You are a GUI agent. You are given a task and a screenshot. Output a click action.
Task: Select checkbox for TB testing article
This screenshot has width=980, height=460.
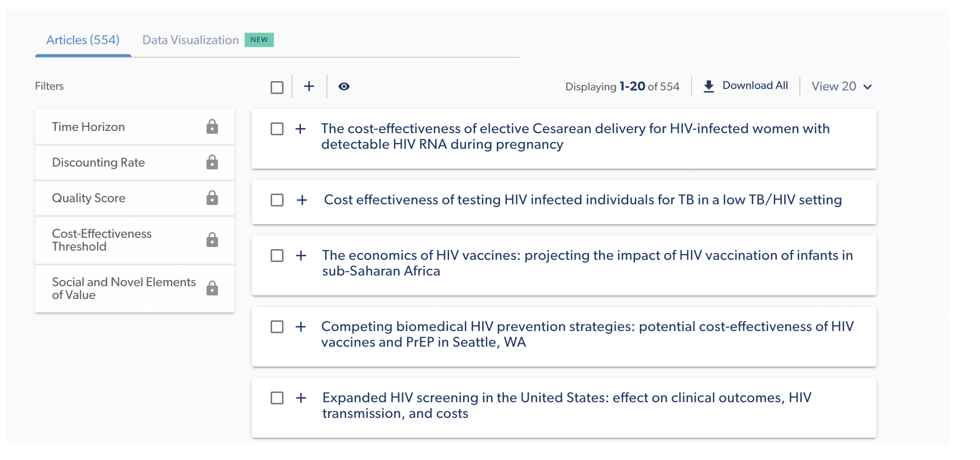pos(277,200)
